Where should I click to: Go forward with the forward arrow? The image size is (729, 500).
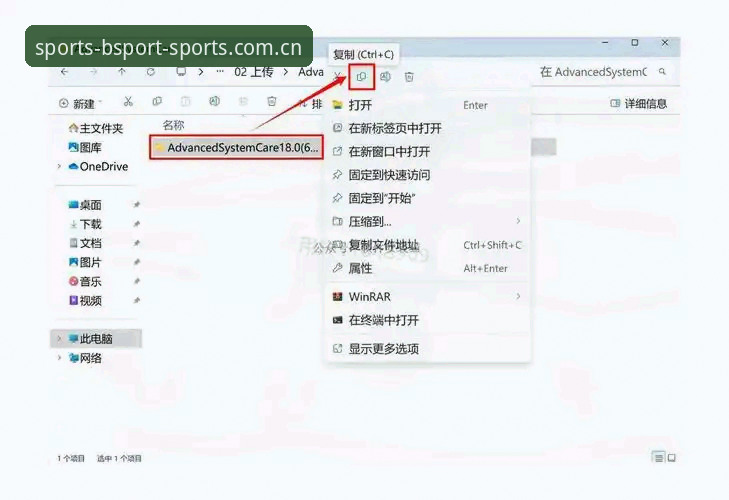tap(93, 72)
